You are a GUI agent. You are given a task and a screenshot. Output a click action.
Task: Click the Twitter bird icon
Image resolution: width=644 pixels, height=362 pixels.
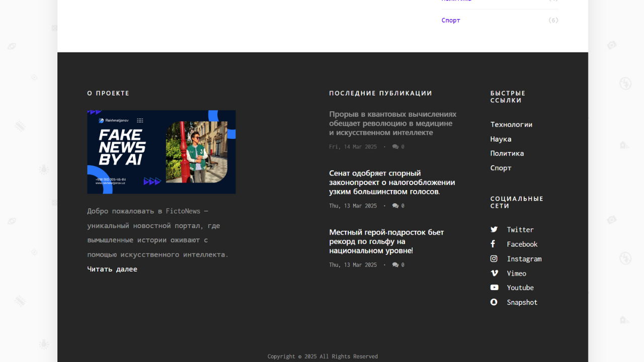pyautogui.click(x=494, y=229)
